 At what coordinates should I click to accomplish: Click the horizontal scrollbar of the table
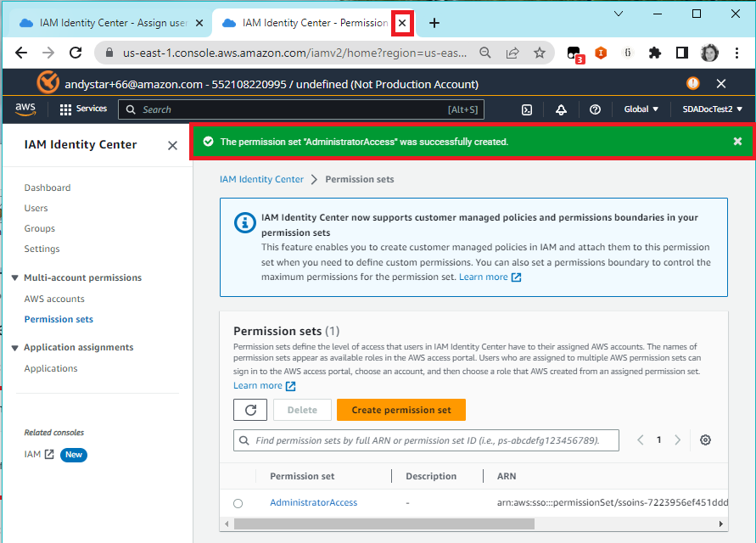[x=384, y=523]
